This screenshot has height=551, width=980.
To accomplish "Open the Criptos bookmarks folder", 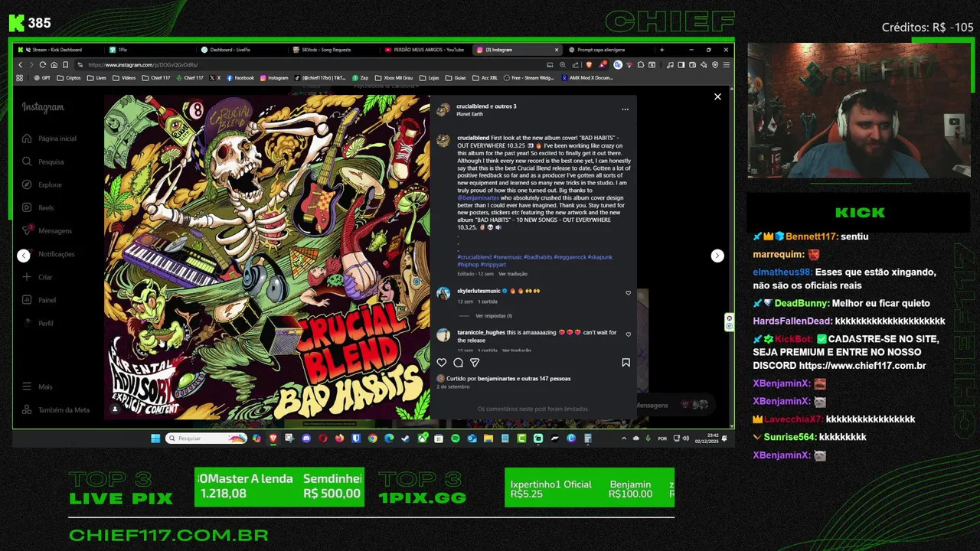I will pyautogui.click(x=68, y=78).
